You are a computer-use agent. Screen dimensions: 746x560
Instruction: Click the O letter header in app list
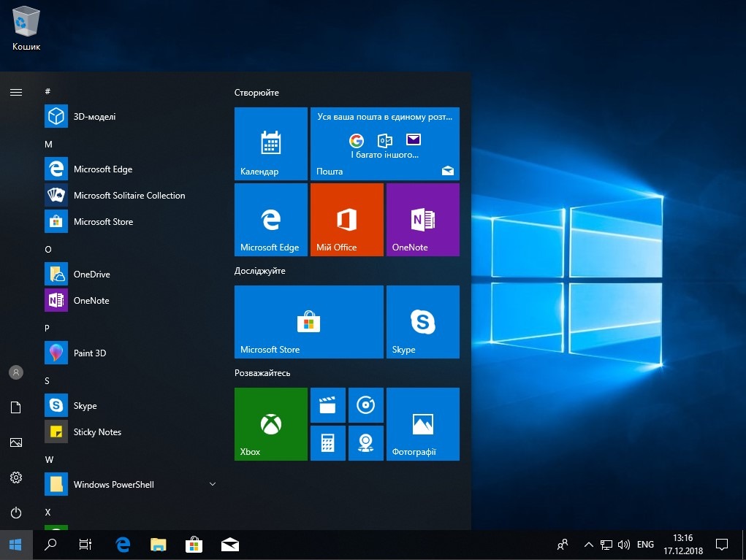[x=48, y=249]
